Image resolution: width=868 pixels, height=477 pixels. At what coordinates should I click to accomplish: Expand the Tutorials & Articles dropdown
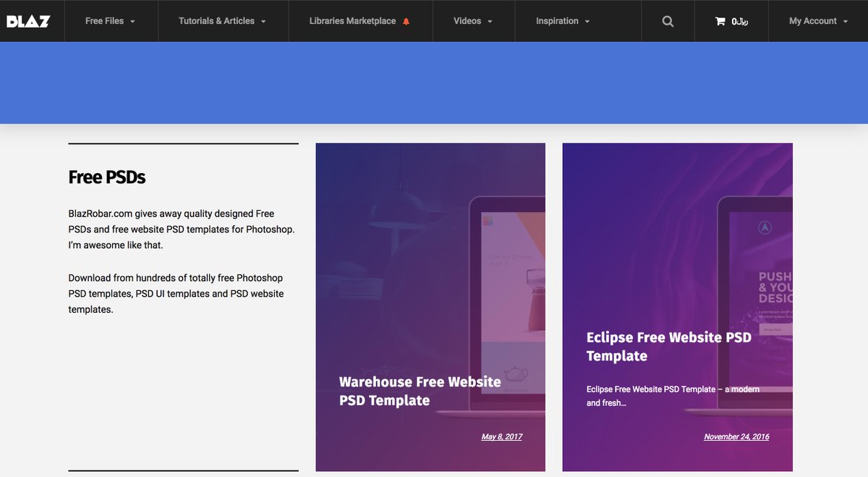coord(222,21)
